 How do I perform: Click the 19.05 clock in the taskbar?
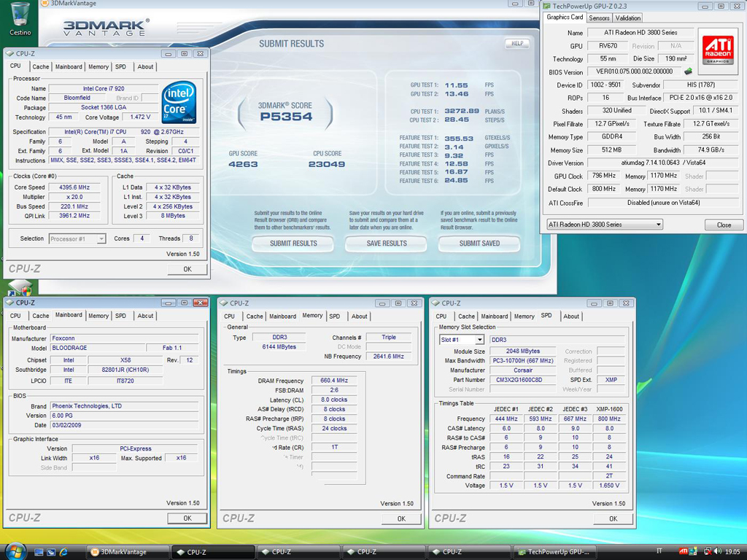coord(732,551)
